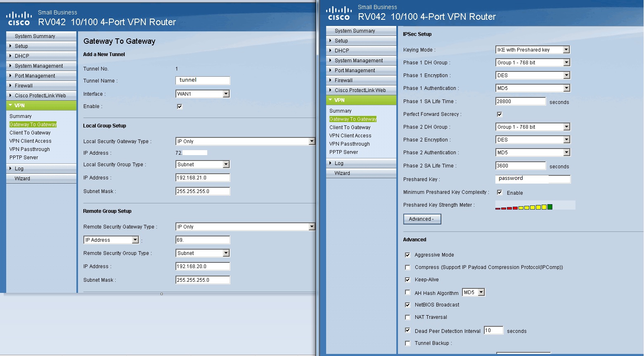This screenshot has width=644, height=356.
Task: Edit remote gateway IP field starting 69.
Action: pos(203,240)
